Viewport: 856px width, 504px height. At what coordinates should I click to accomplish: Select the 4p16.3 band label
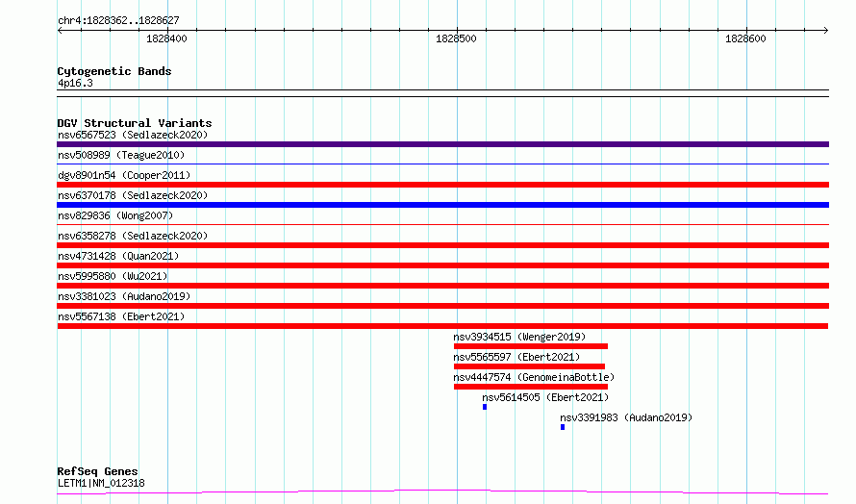[75, 83]
